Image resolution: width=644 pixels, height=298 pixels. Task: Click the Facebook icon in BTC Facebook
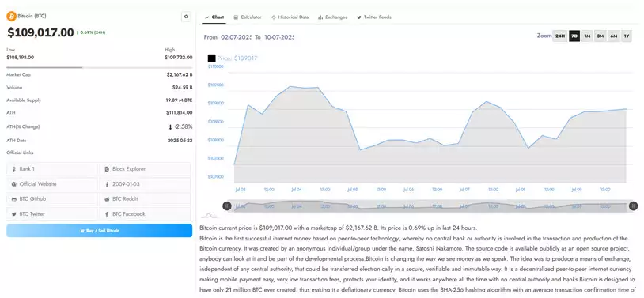pos(107,214)
